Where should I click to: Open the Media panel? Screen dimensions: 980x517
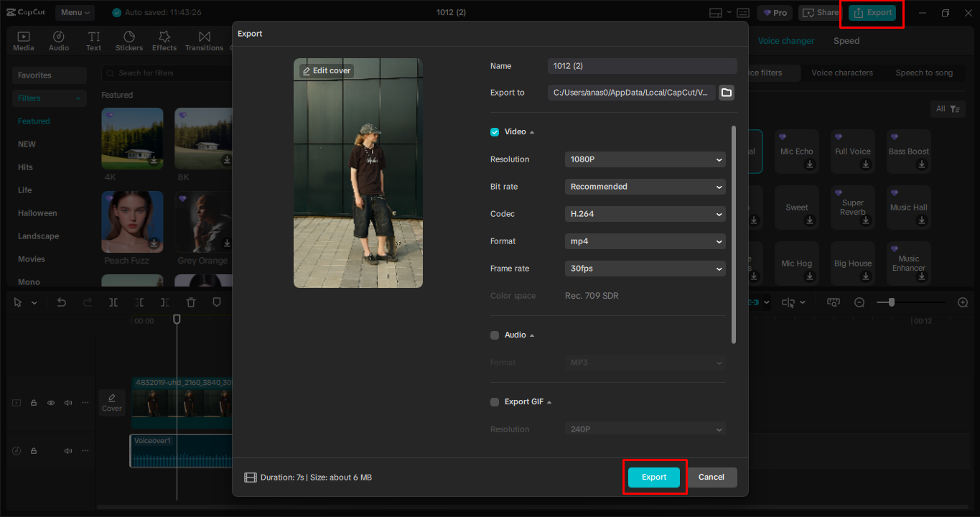pos(23,39)
